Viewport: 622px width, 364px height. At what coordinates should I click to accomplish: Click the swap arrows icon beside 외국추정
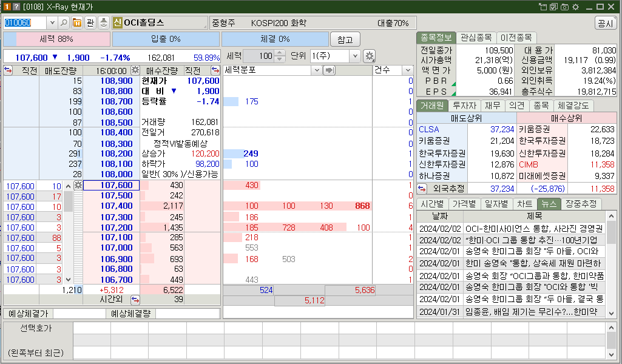[422, 189]
